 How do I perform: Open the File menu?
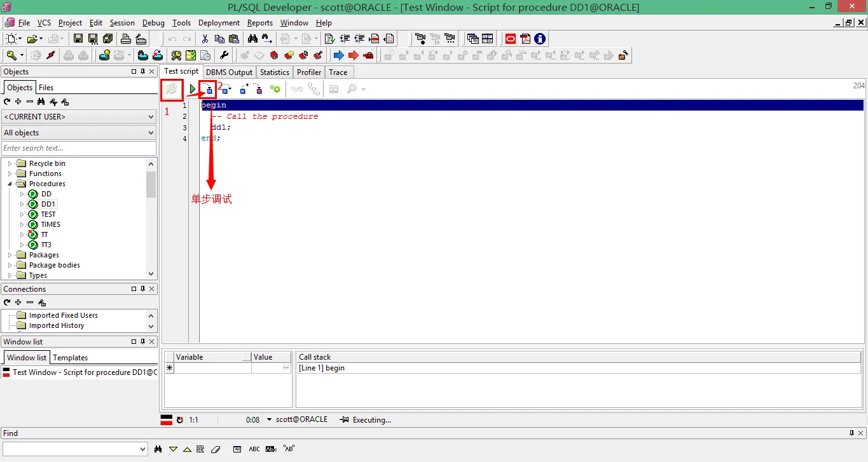(24, 23)
